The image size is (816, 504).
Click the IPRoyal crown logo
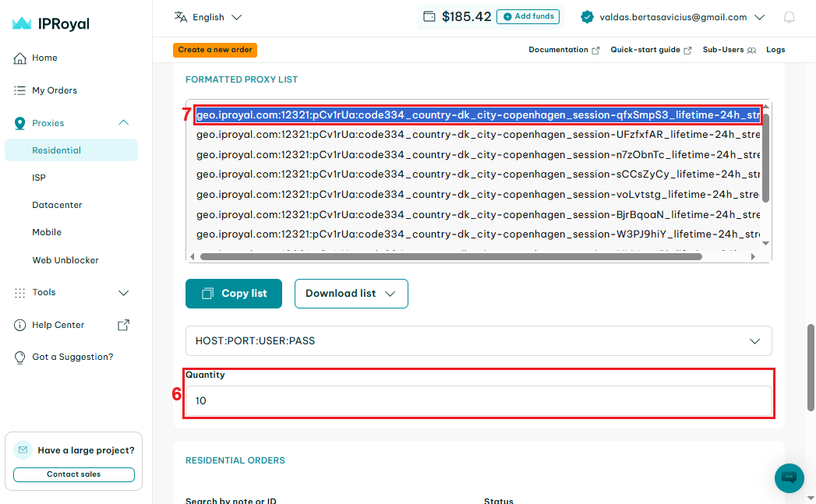click(22, 23)
